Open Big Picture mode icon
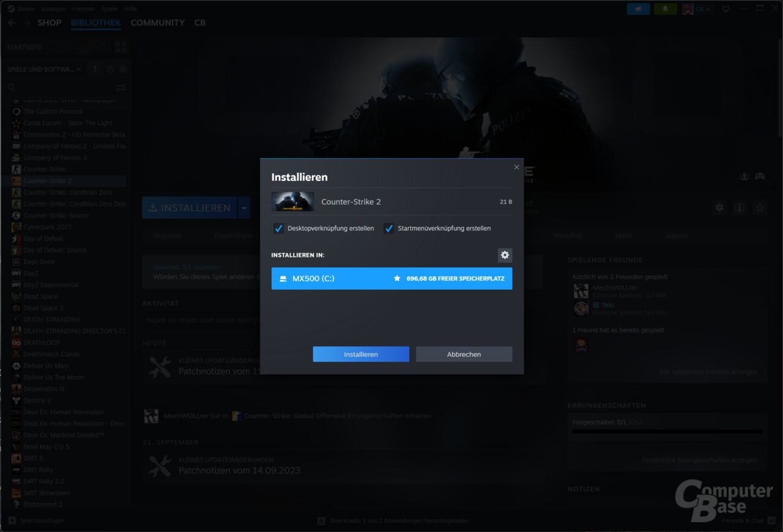Image resolution: width=783 pixels, height=532 pixels. click(726, 9)
